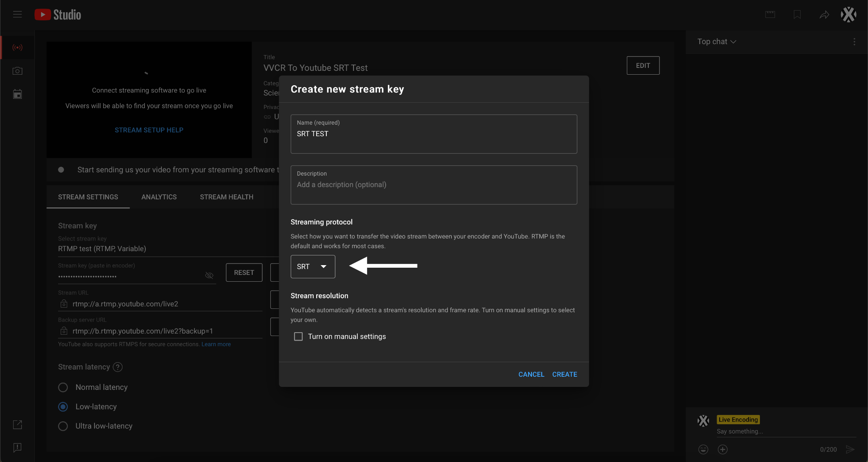Expand the Top chat dropdown
Viewport: 868px width, 462px height.
tap(716, 41)
